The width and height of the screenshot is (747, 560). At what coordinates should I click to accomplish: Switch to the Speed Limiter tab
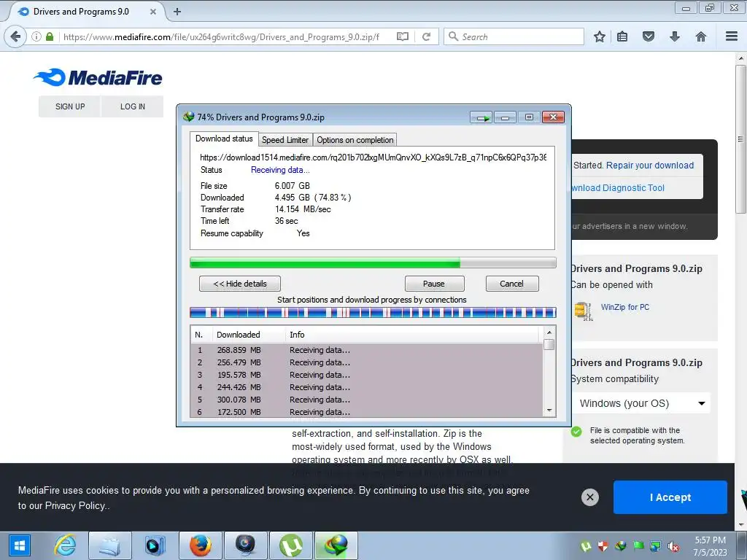285,140
